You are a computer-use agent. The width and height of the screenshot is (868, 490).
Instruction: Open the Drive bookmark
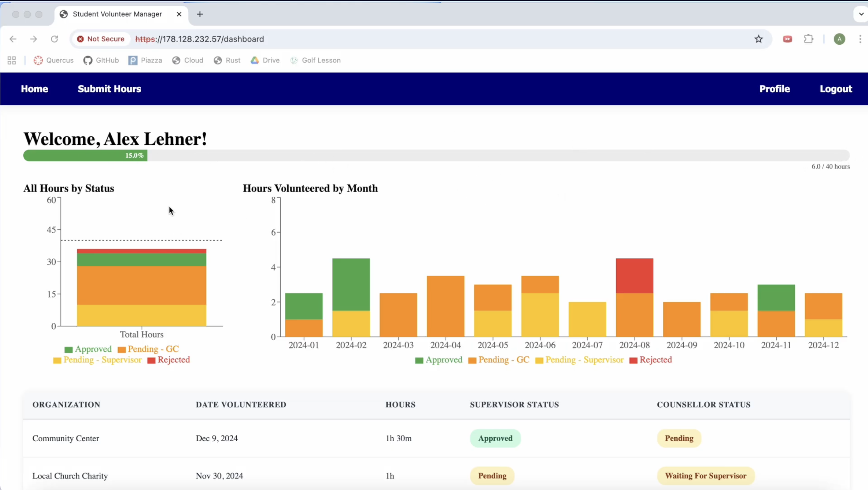tap(265, 60)
